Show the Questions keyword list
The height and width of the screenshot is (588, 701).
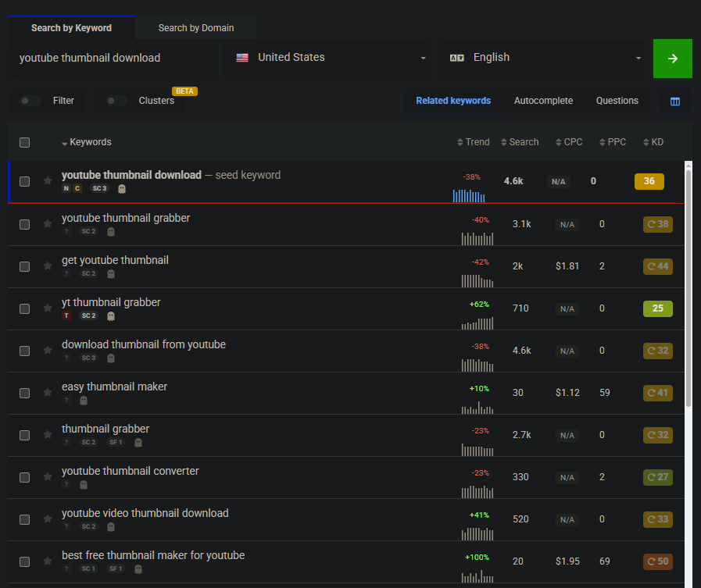click(x=617, y=101)
